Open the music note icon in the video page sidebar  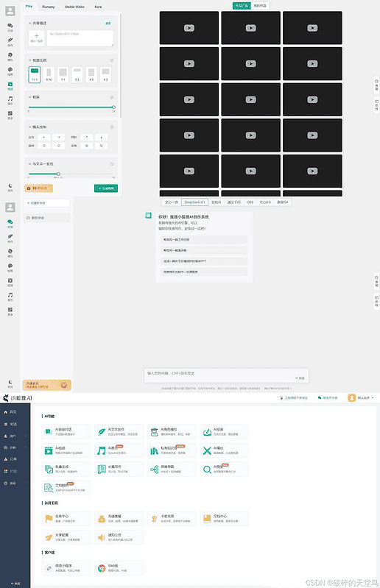(10, 100)
